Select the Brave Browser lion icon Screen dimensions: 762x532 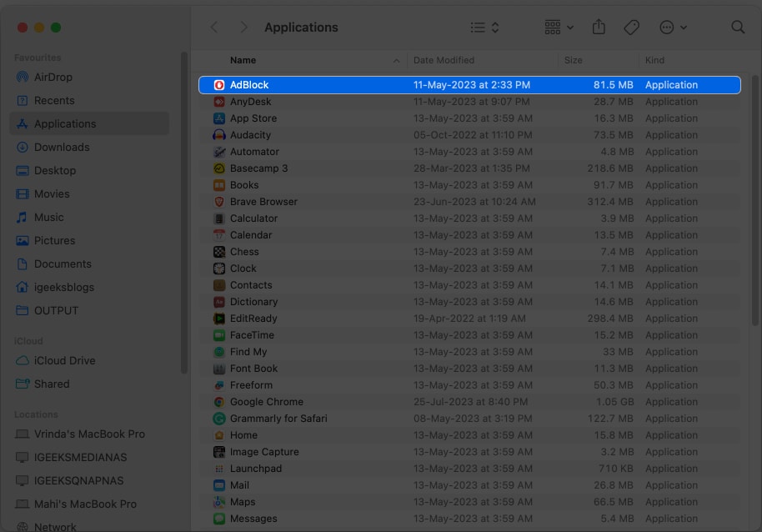click(x=219, y=202)
